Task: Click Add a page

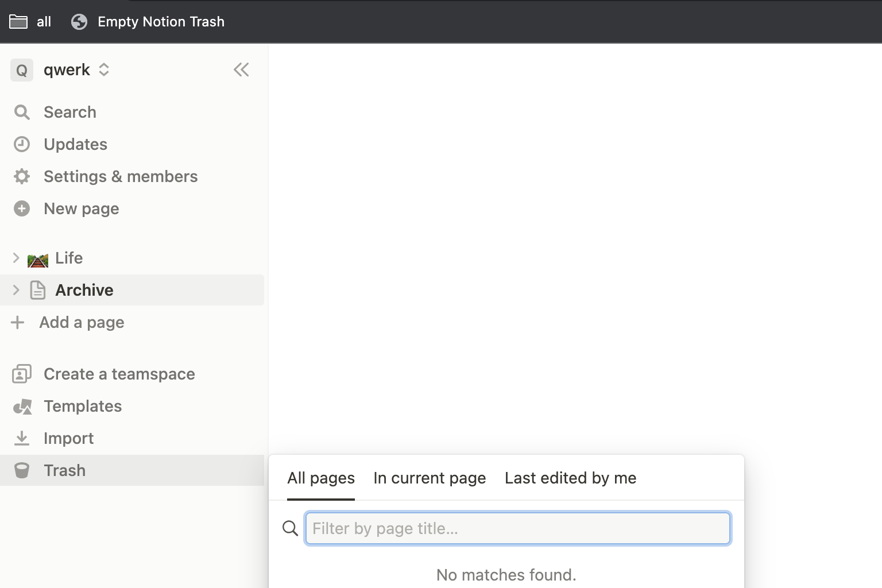Action: click(x=81, y=322)
